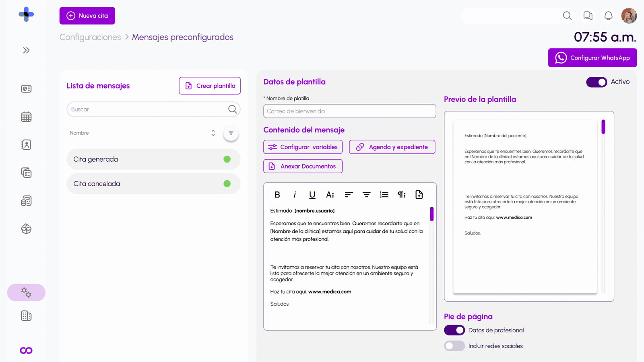The image size is (644, 362).
Task: Underline text using the editor toolbar
Action: [x=312, y=195]
